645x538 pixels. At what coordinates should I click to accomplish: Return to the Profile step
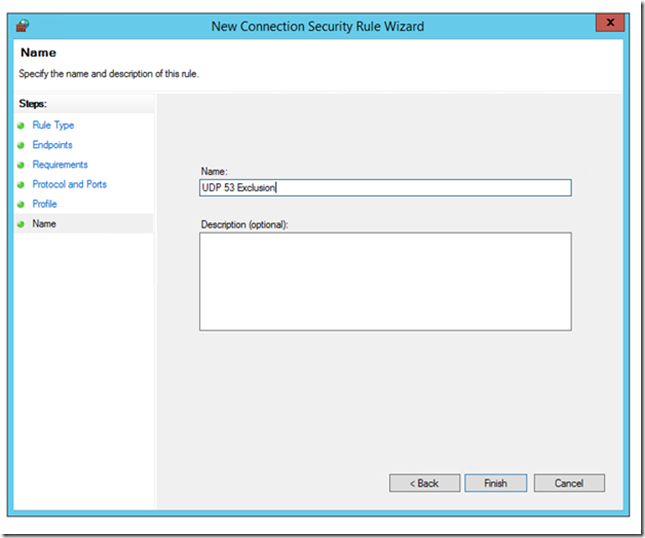[x=44, y=204]
